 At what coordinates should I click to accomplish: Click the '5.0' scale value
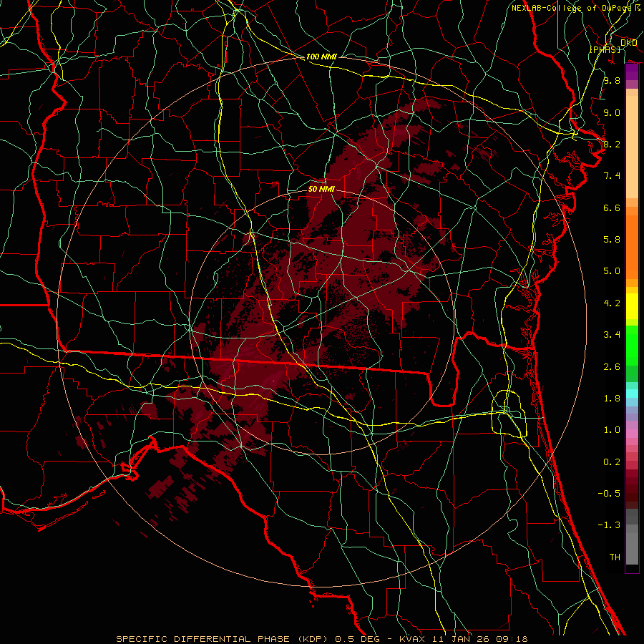(612, 271)
